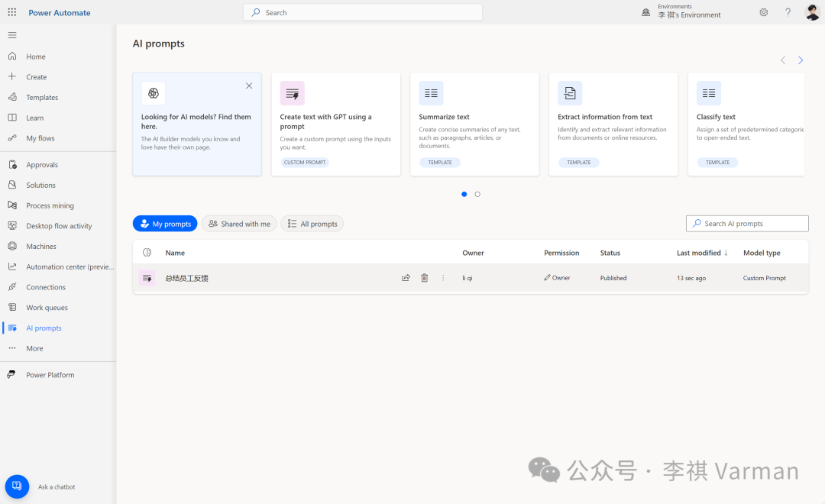
Task: Open the Ask a chatbot button
Action: pyautogui.click(x=17, y=486)
